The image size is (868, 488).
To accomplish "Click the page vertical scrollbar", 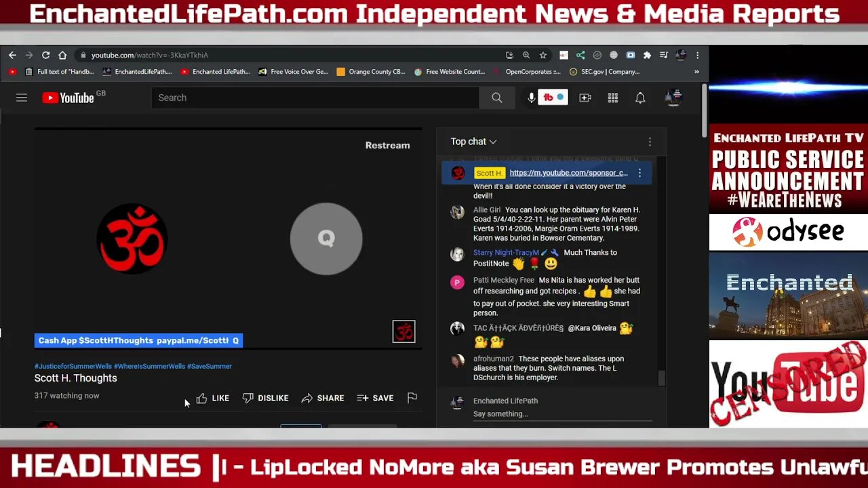I will point(705,112).
